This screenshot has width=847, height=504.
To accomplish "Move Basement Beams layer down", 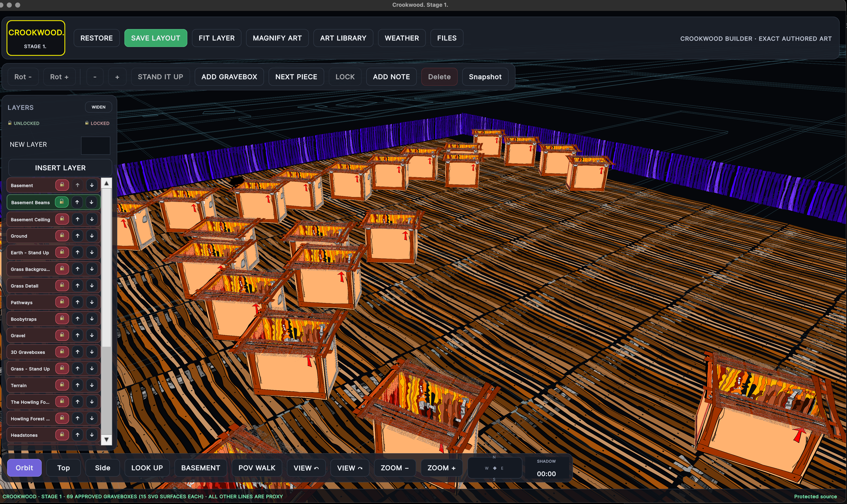I will pyautogui.click(x=91, y=202).
